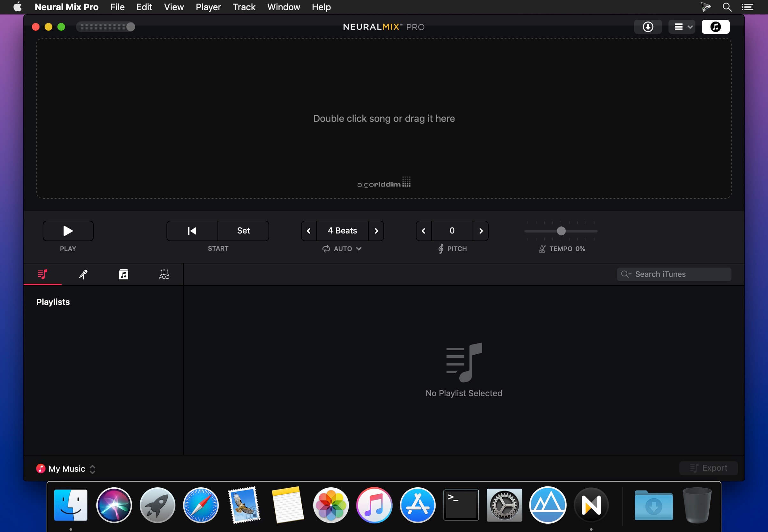Click the skip-to-start playback icon
This screenshot has height=532, width=768.
pyautogui.click(x=192, y=231)
